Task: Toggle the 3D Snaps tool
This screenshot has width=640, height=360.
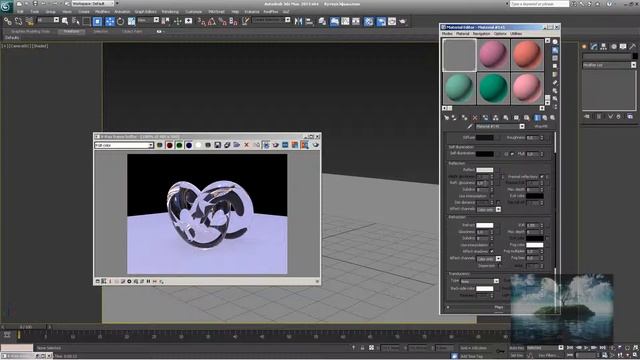Action: (201, 21)
